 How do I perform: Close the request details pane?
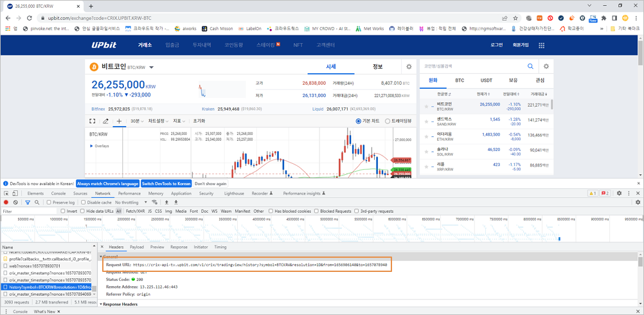coord(102,248)
